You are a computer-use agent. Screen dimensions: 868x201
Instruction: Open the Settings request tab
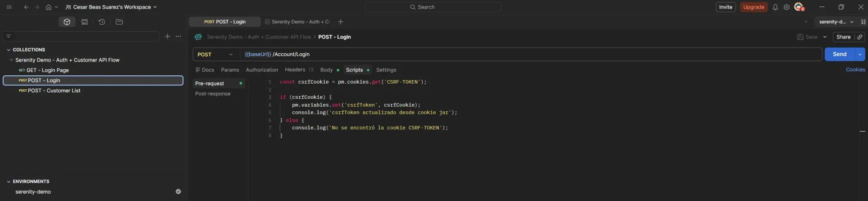pyautogui.click(x=386, y=70)
